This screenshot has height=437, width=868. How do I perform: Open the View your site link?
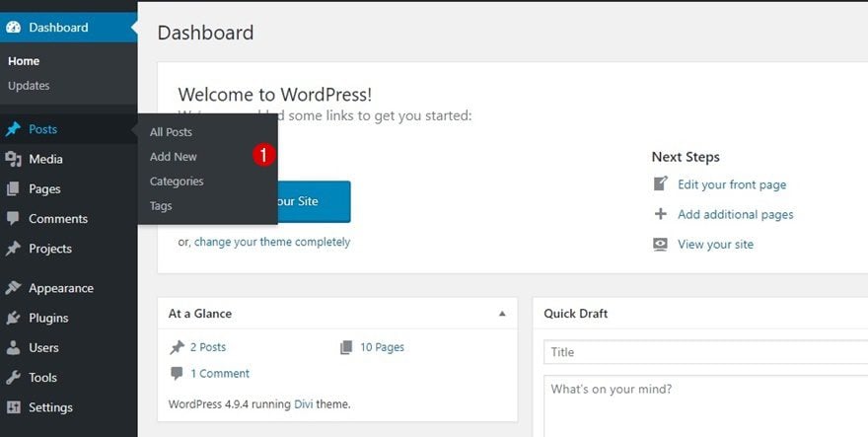(716, 245)
